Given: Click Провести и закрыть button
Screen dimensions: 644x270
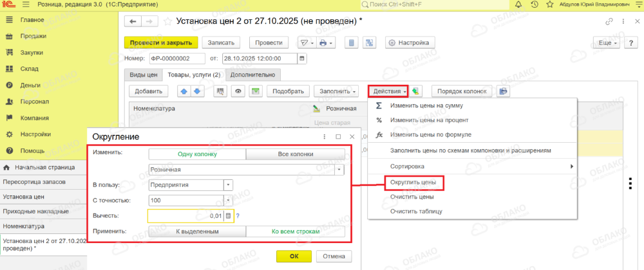Looking at the screenshot, I should tap(162, 42).
